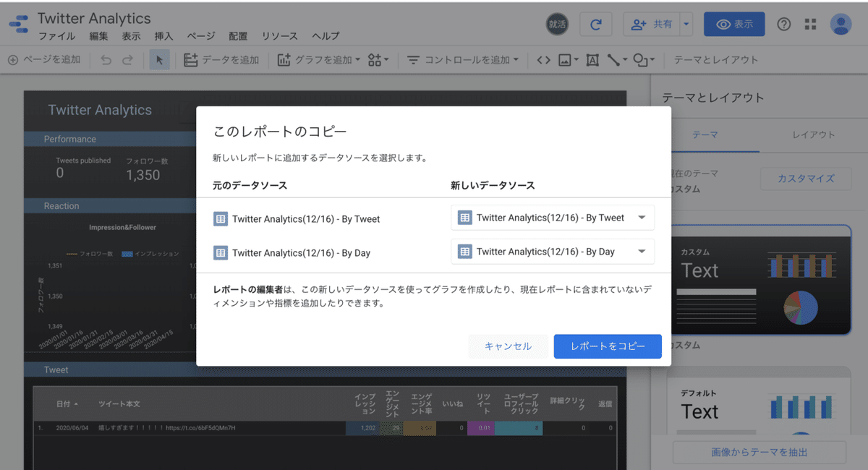868x470 pixels.
Task: Click the user account avatar
Action: pyautogui.click(x=841, y=24)
